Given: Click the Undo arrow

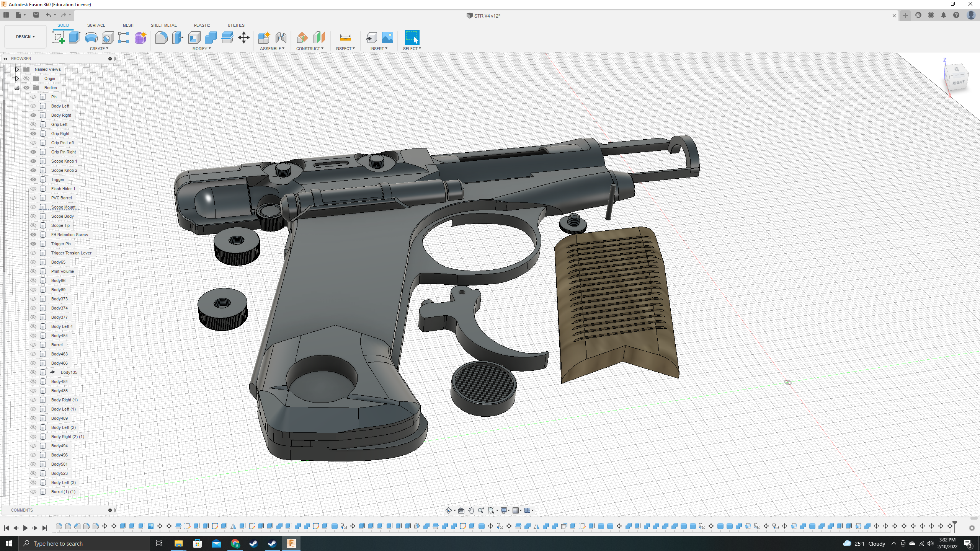Looking at the screenshot, I should (x=49, y=15).
